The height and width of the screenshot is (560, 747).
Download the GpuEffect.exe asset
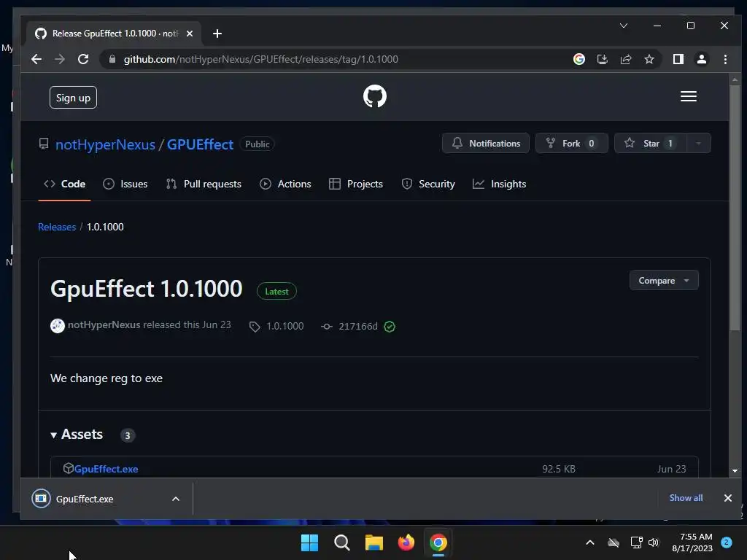tap(106, 469)
